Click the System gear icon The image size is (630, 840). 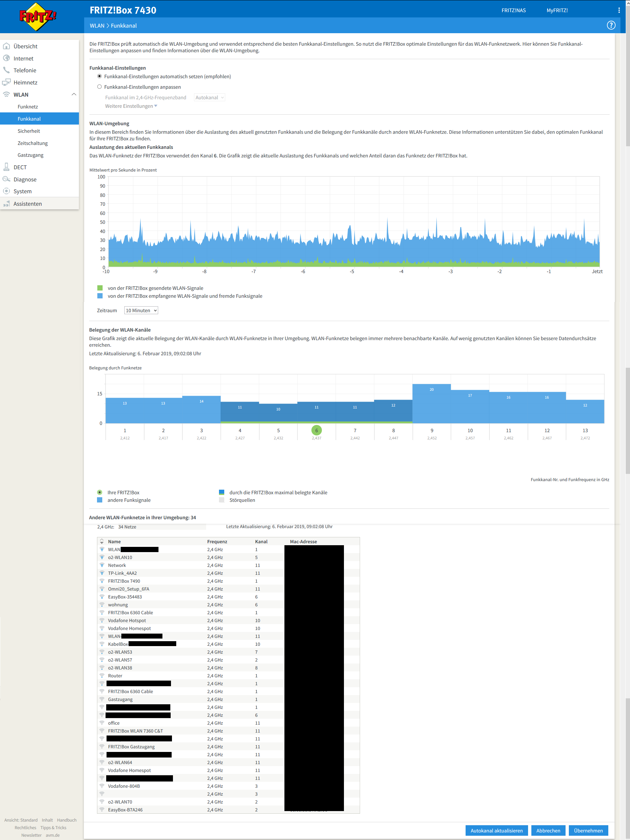[7, 191]
